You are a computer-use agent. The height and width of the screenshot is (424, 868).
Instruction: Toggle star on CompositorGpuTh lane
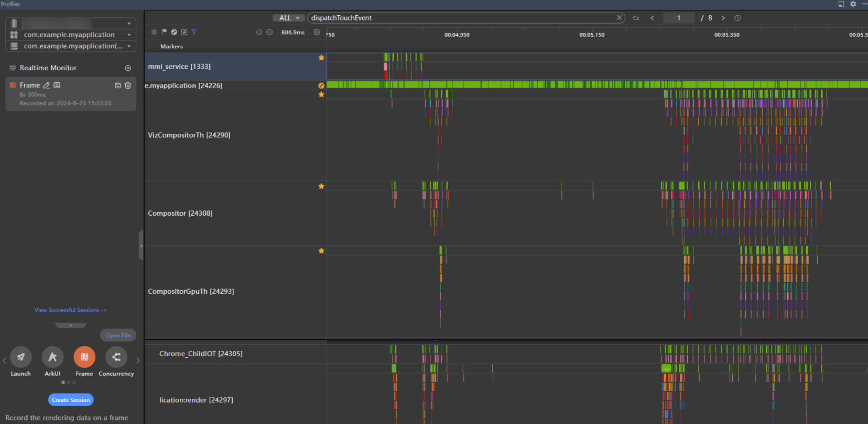point(321,251)
